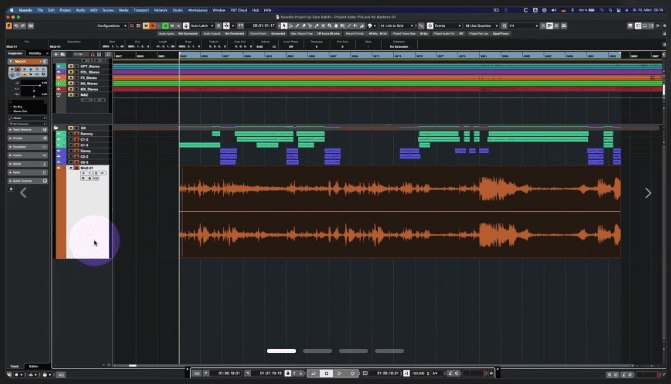Click the horizontal scrollbar thumb below tracks

(x=133, y=366)
